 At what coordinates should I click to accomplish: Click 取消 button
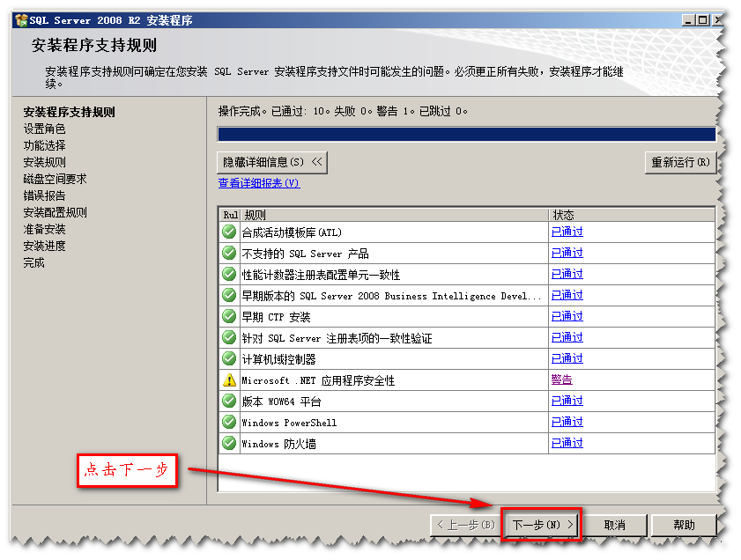coord(614,525)
